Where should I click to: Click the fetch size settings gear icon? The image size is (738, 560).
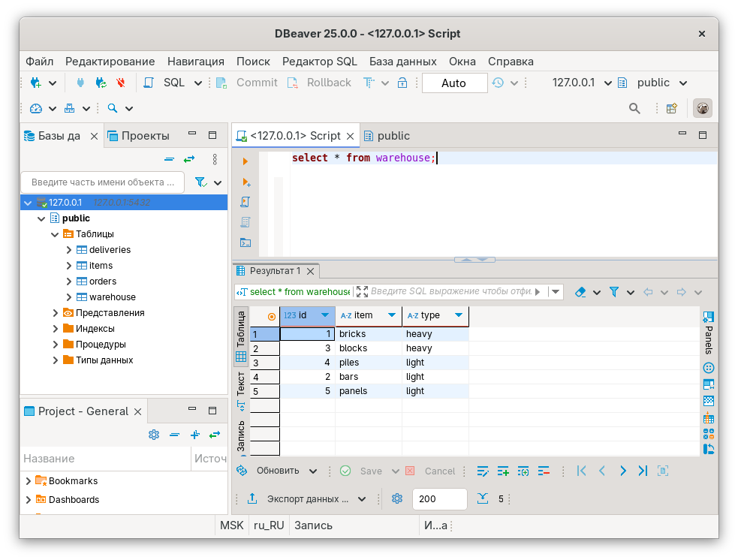pyautogui.click(x=398, y=498)
